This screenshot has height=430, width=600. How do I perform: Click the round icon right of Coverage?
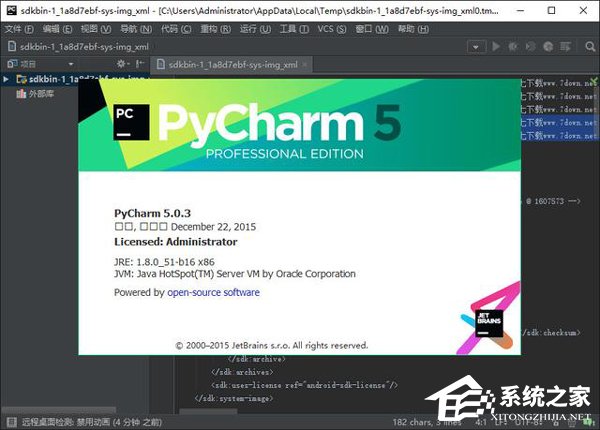[x=548, y=47]
